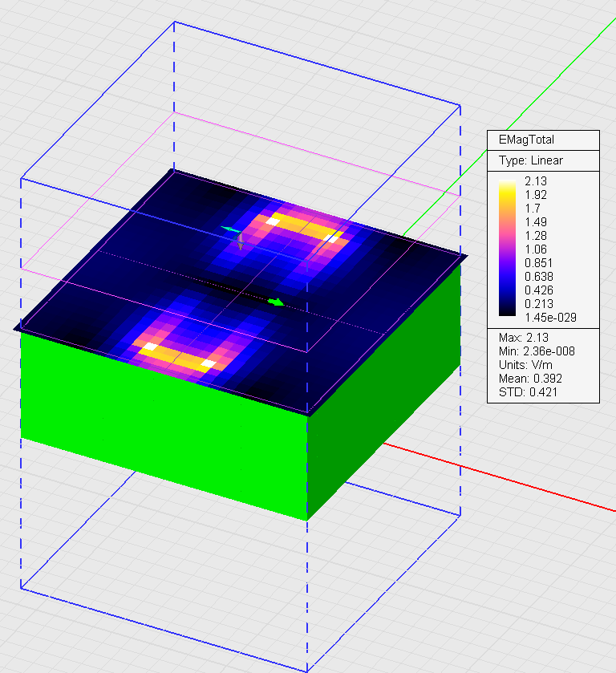Image resolution: width=616 pixels, height=673 pixels.
Task: Click the color scale bar in legend
Action: point(508,249)
